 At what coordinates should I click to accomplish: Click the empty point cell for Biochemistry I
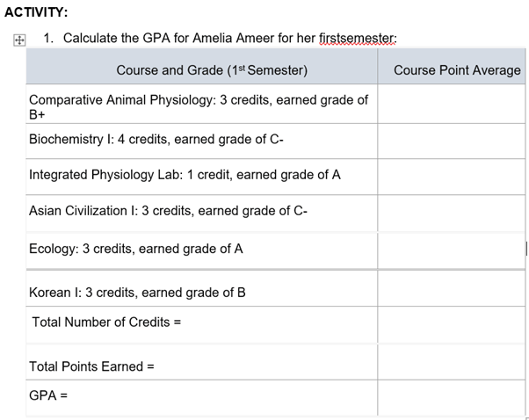pyautogui.click(x=451, y=140)
